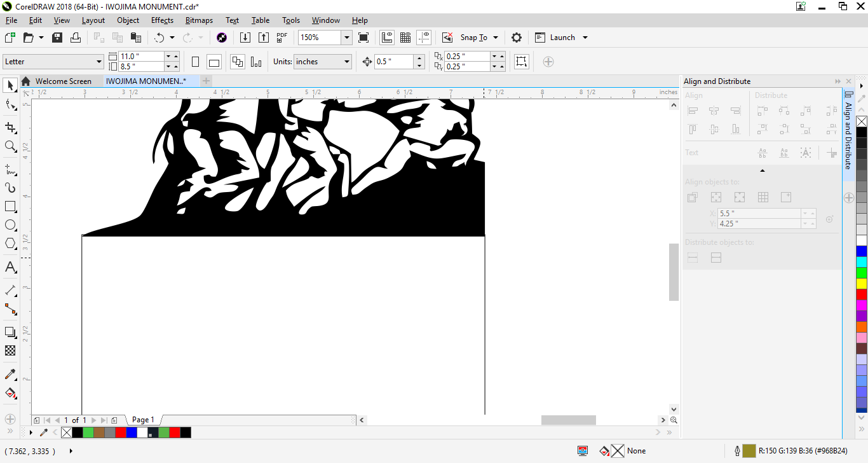
Task: Set page to landscape orientation
Action: [214, 62]
